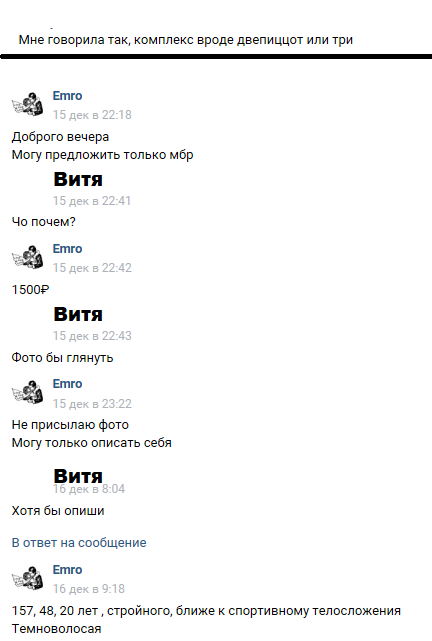Image resolution: width=432 pixels, height=641 pixels.
Task: Click the Emro name above 9:18 timestamp
Action: 67,569
